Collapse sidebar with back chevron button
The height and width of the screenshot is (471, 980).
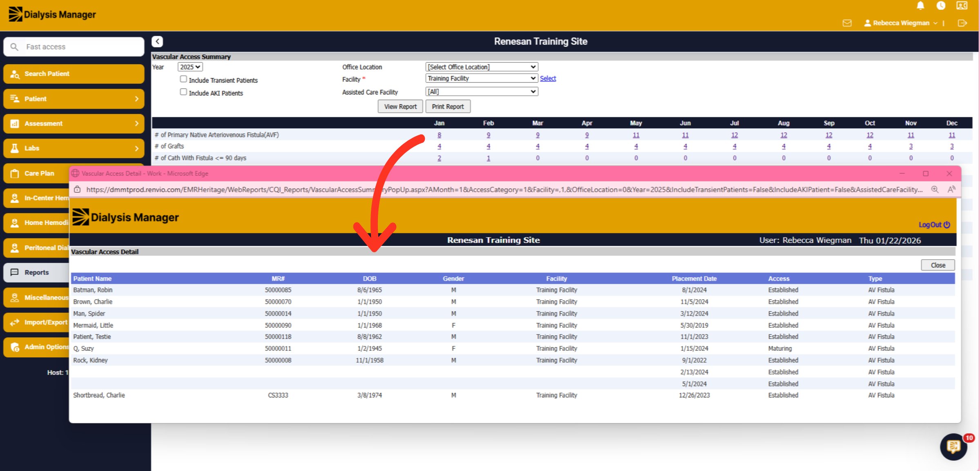[x=157, y=41]
